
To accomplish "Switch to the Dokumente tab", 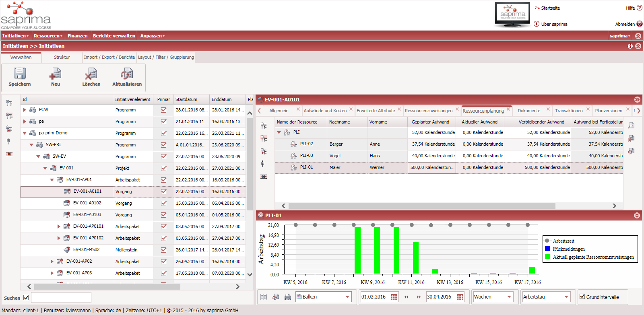I will 529,111.
